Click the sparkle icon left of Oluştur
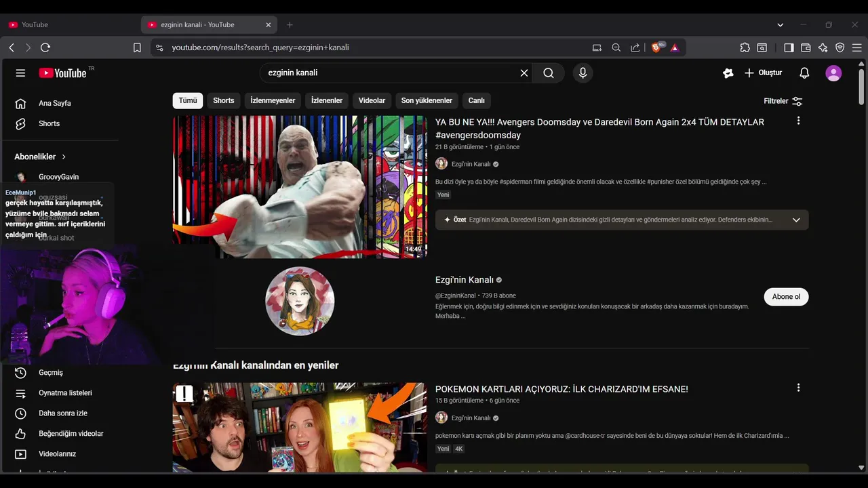This screenshot has width=868, height=488. [x=728, y=73]
